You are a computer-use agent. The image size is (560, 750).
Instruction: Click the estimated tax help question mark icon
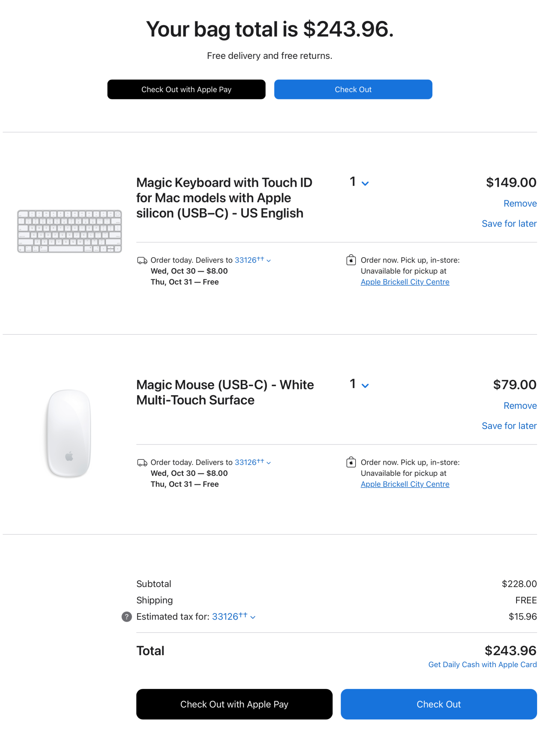pos(127,616)
